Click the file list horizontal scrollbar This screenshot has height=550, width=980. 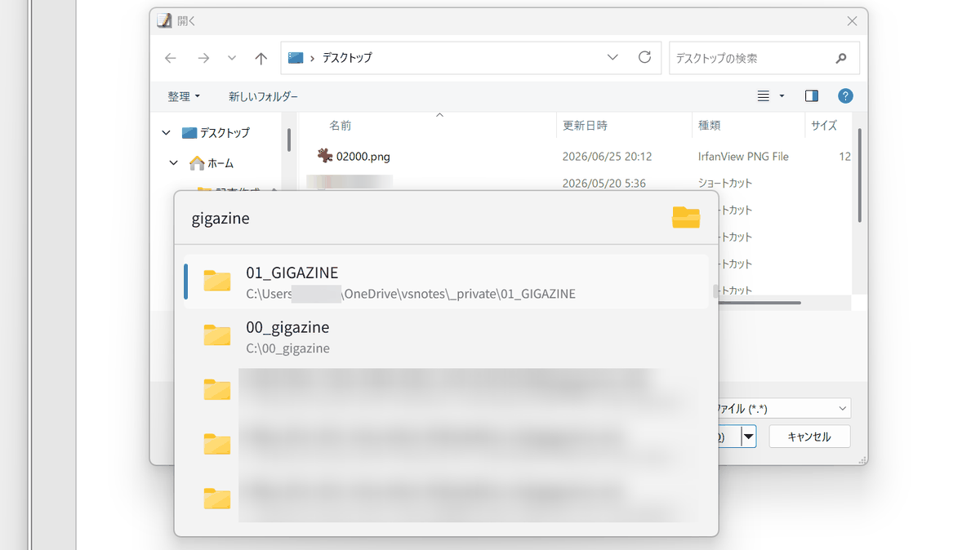[759, 303]
